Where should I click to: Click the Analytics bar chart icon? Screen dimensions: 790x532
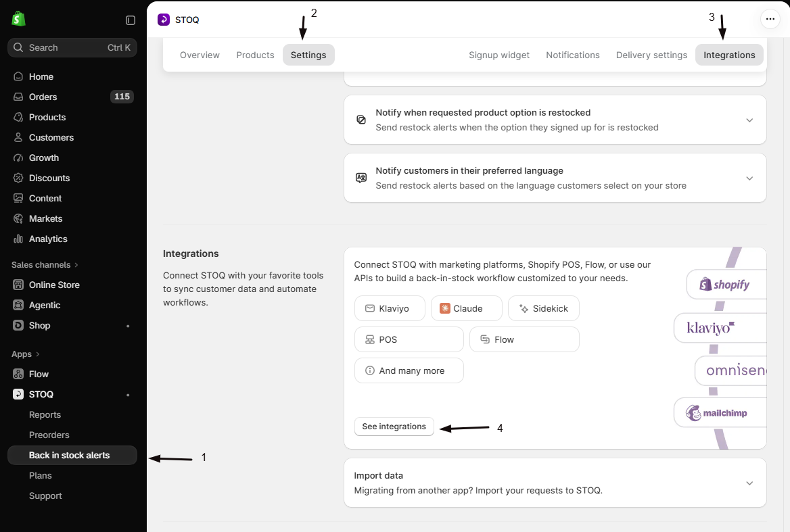18,239
